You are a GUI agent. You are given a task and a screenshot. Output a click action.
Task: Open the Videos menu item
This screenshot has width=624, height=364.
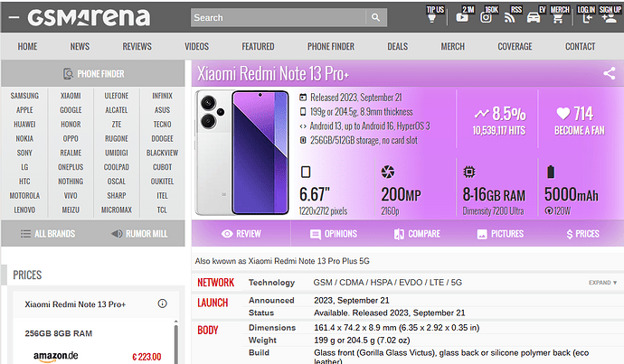[x=196, y=46]
